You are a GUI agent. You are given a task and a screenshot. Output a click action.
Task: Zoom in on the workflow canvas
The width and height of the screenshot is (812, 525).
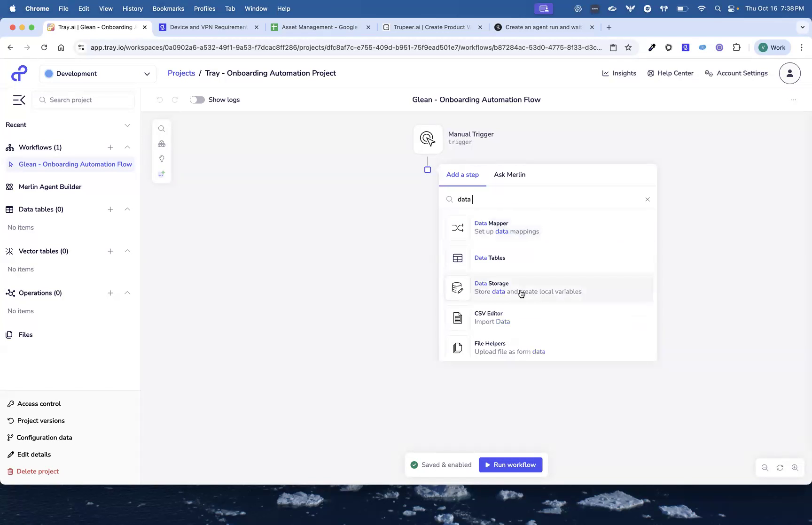tap(795, 468)
